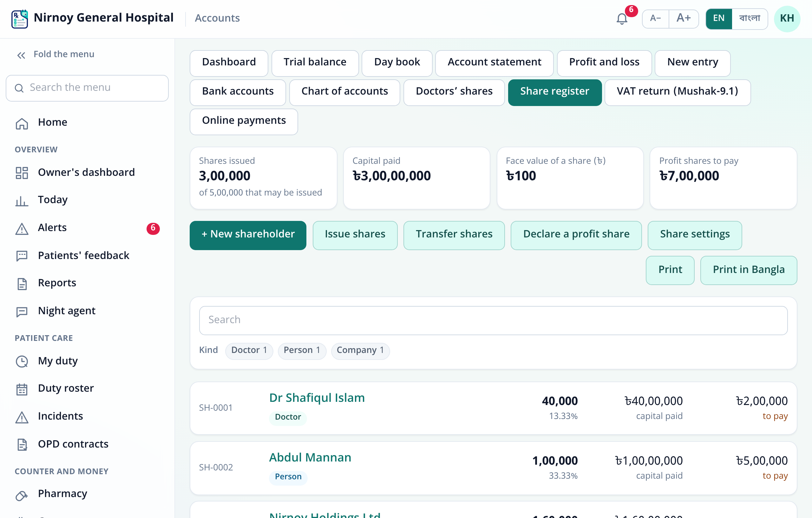Click the Today bar chart icon
The width and height of the screenshot is (812, 518).
click(x=22, y=201)
